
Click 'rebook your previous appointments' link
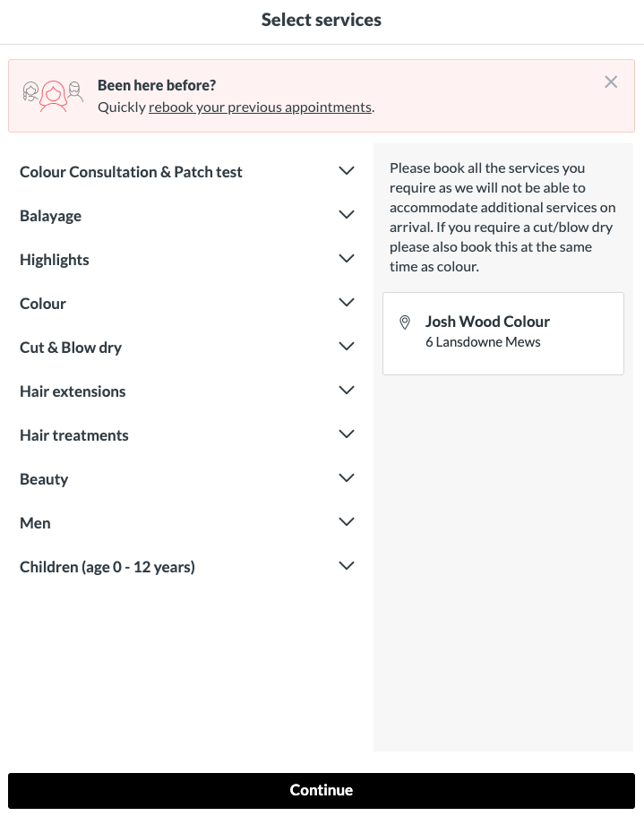click(260, 107)
